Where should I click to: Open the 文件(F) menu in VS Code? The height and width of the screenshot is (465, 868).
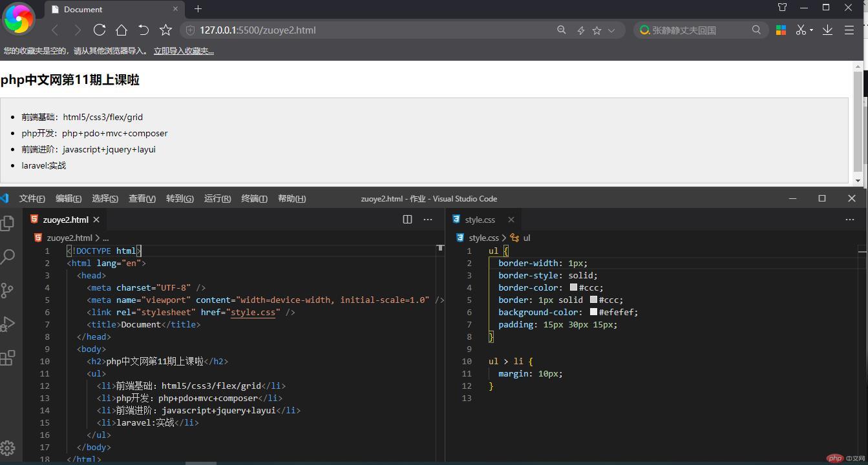(x=32, y=198)
